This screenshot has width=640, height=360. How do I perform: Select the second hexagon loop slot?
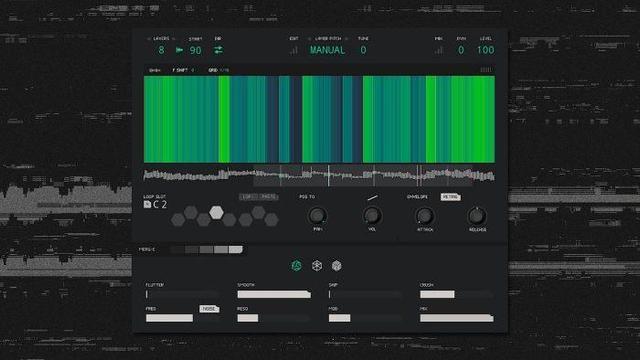click(191, 212)
